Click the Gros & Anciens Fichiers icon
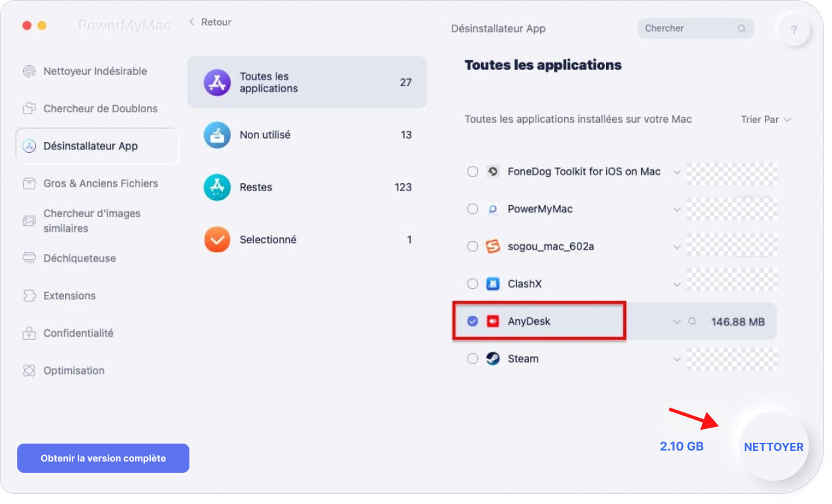Image resolution: width=832 pixels, height=504 pixels. pos(29,183)
